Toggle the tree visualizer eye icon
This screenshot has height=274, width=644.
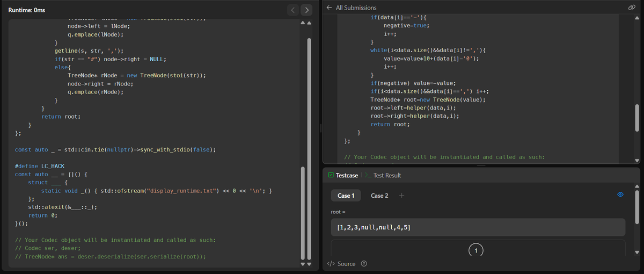click(620, 195)
